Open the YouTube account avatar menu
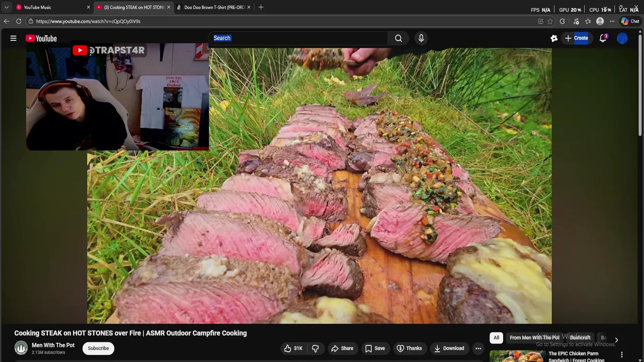 click(622, 38)
